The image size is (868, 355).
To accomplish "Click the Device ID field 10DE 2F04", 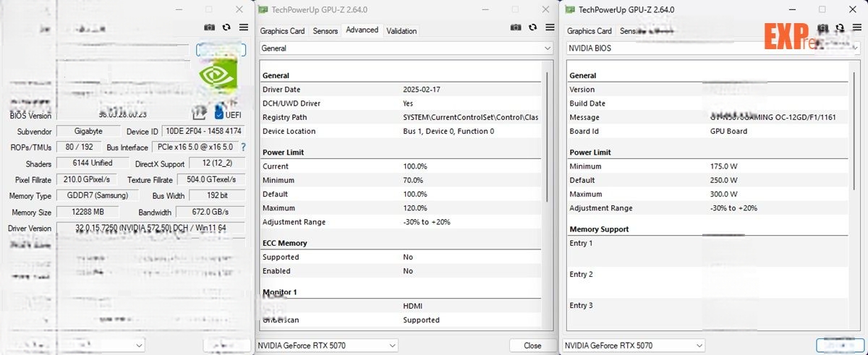I will (203, 132).
